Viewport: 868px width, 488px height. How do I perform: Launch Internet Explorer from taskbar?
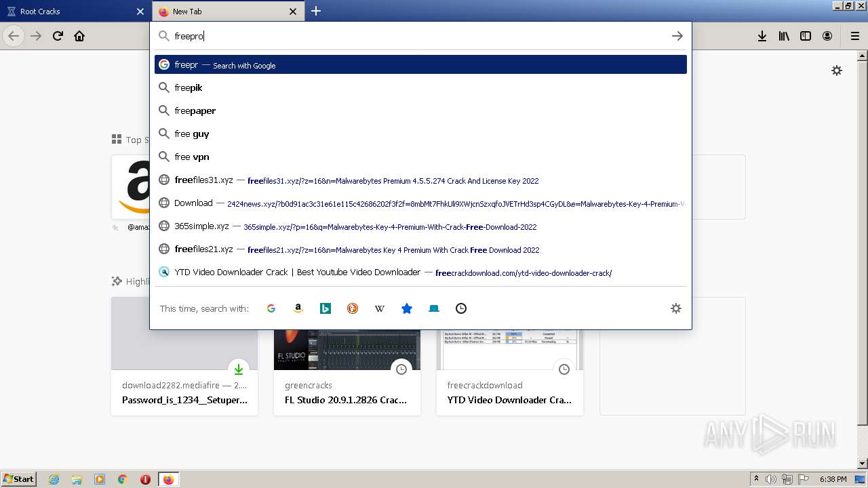click(x=54, y=479)
